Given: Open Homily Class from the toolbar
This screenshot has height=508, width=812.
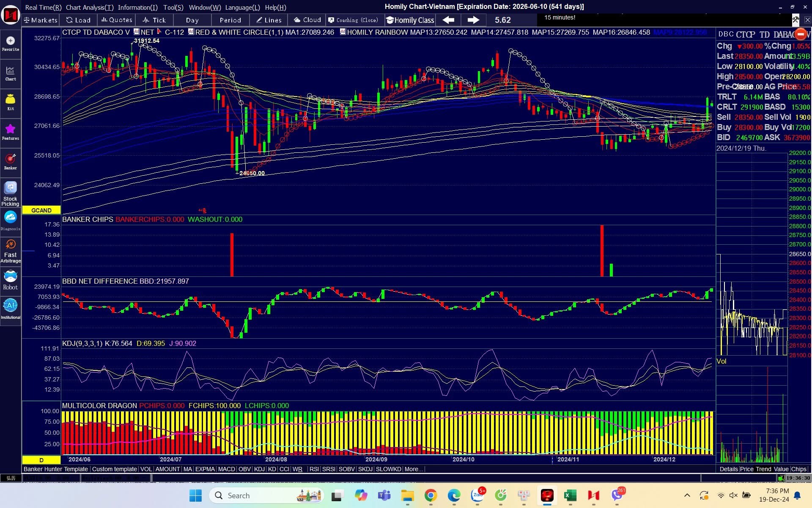Looking at the screenshot, I should coord(410,20).
